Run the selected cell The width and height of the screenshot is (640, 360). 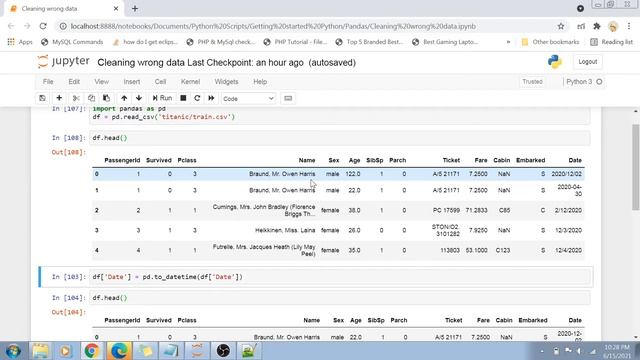click(x=162, y=98)
